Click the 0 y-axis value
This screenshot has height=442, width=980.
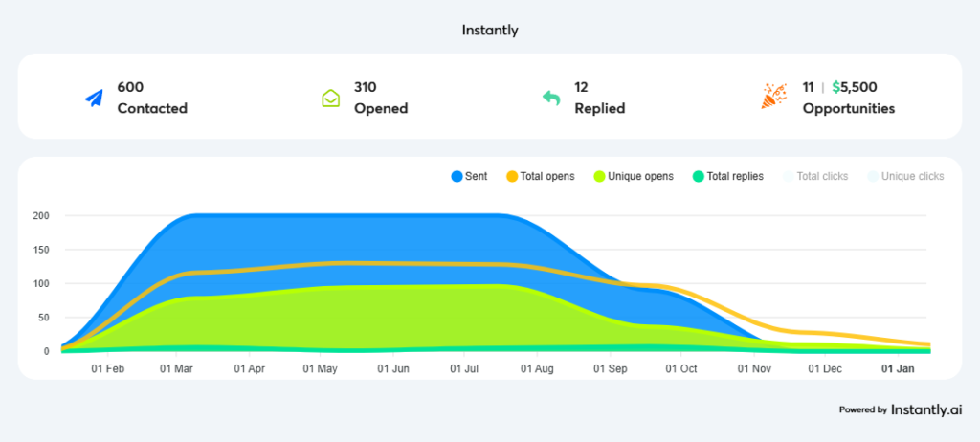pos(46,351)
